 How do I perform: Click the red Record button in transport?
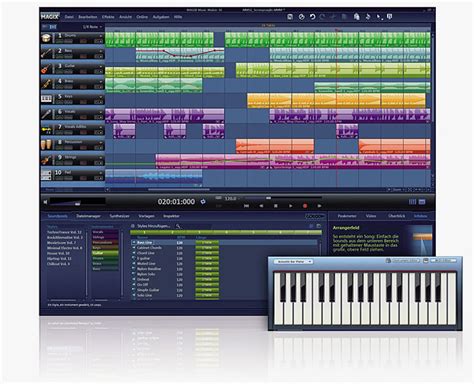pos(305,206)
